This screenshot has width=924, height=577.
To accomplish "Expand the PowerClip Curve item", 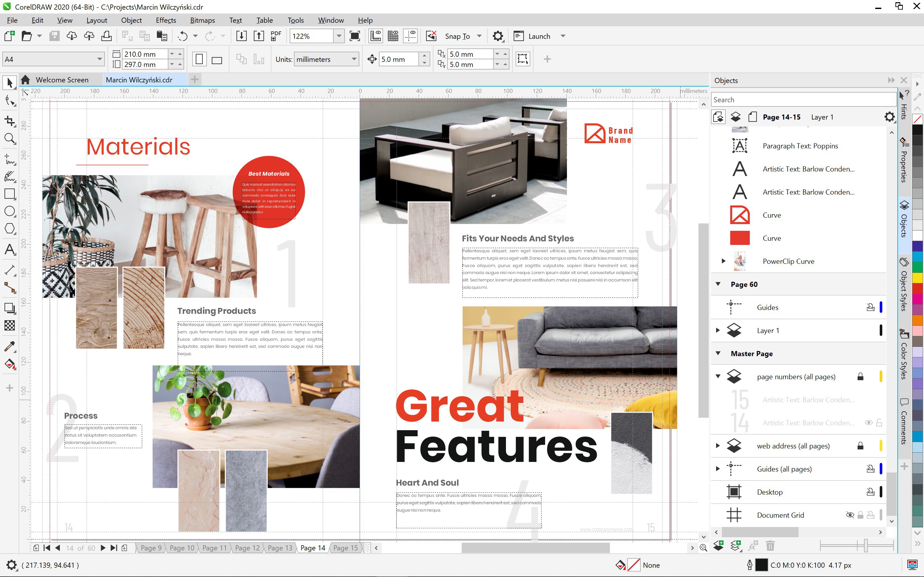I will [x=723, y=261].
